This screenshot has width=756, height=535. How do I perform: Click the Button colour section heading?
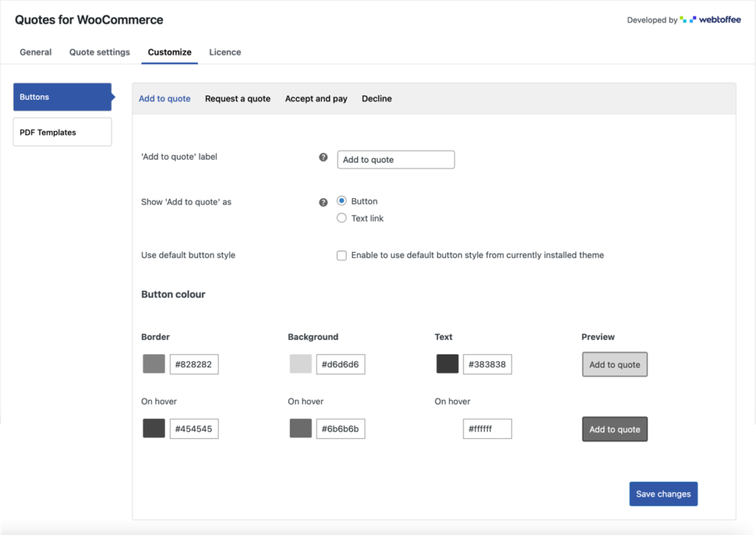coord(173,294)
